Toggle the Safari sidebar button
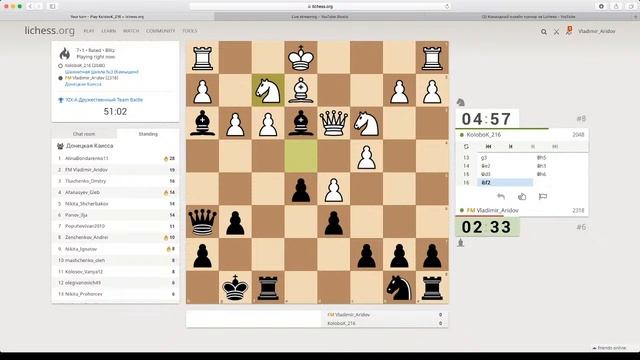 click(x=52, y=7)
